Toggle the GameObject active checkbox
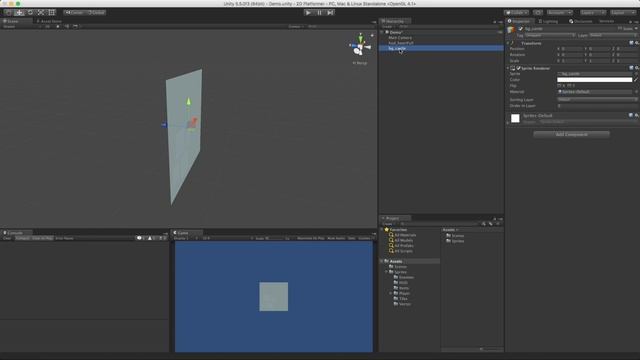Screen dimensions: 640x360 520,29
